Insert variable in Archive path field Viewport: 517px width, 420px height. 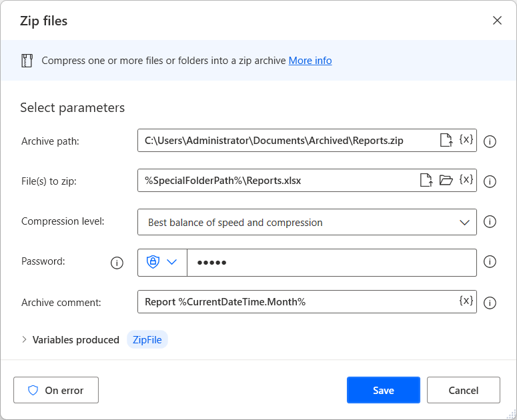[x=466, y=139]
